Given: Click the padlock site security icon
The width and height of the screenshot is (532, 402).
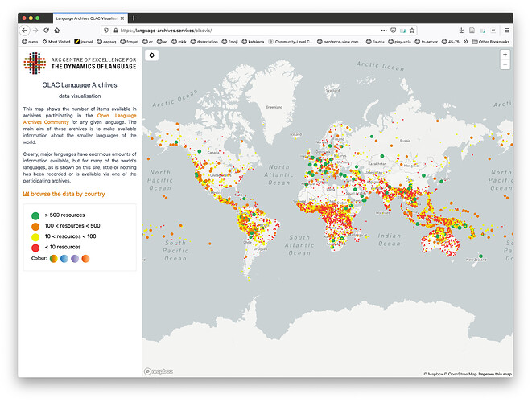Looking at the screenshot, I should pyautogui.click(x=116, y=31).
